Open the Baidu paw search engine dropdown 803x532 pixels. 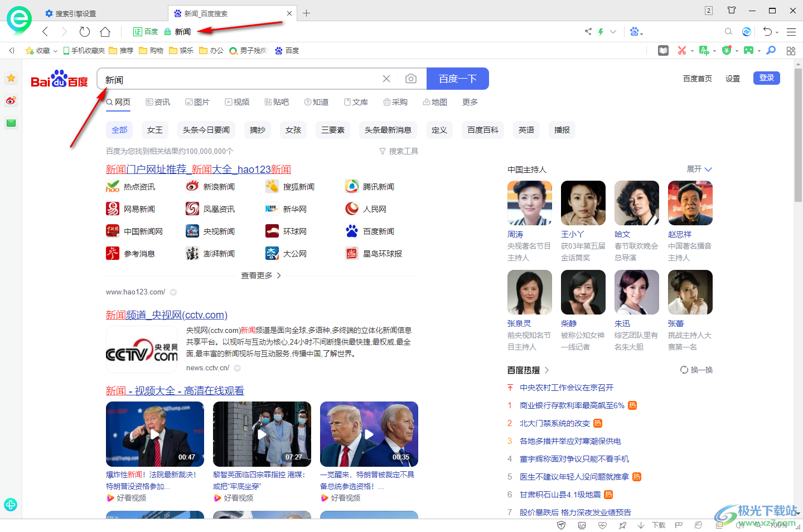636,32
